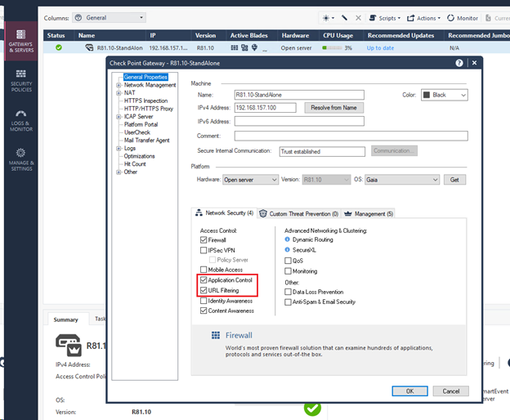The image size is (510, 420).
Task: Open the Gateways & Servers view
Action: click(x=21, y=38)
